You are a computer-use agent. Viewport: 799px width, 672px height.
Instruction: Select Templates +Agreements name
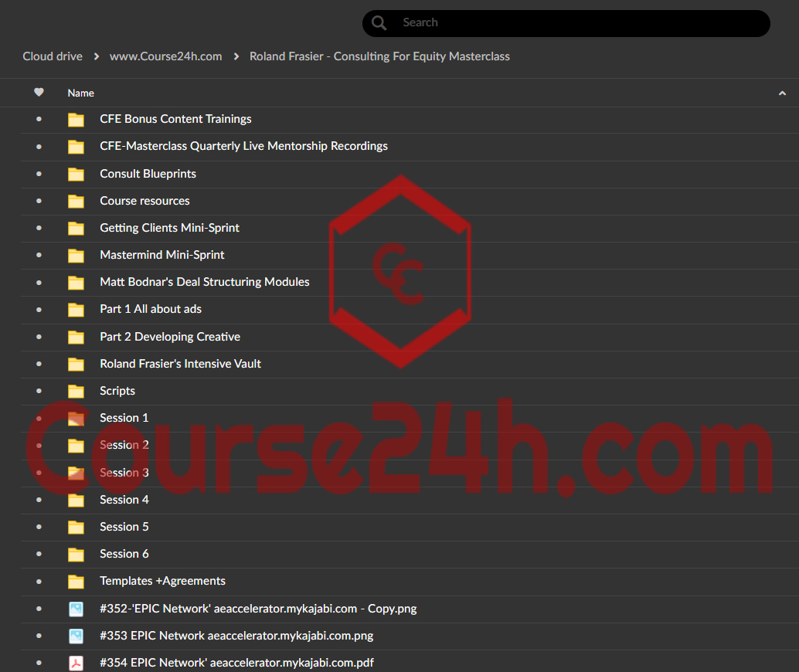point(162,581)
